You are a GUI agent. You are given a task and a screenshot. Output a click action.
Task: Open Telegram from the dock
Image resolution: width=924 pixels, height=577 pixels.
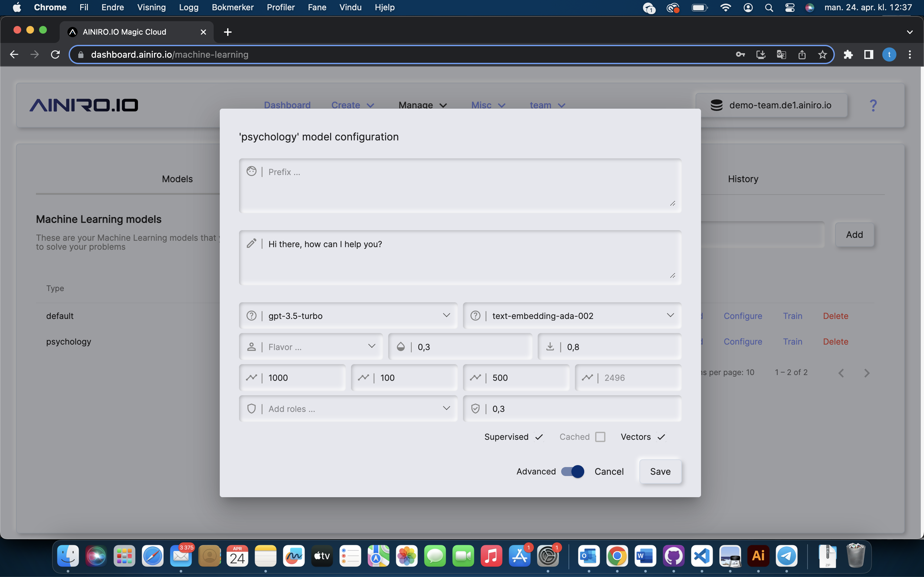point(786,556)
